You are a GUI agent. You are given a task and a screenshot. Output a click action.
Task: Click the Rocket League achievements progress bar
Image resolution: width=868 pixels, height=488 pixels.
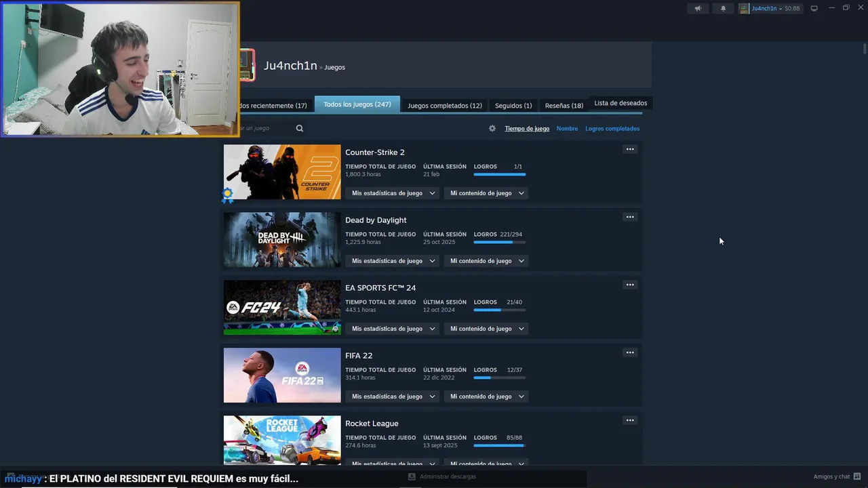[500, 446]
